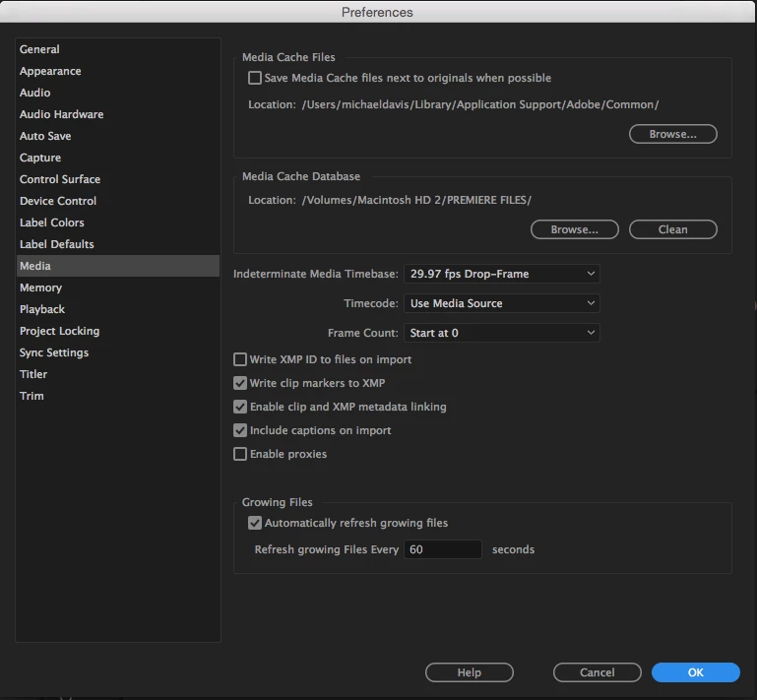Toggle Write XMP ID to files on import

[240, 359]
